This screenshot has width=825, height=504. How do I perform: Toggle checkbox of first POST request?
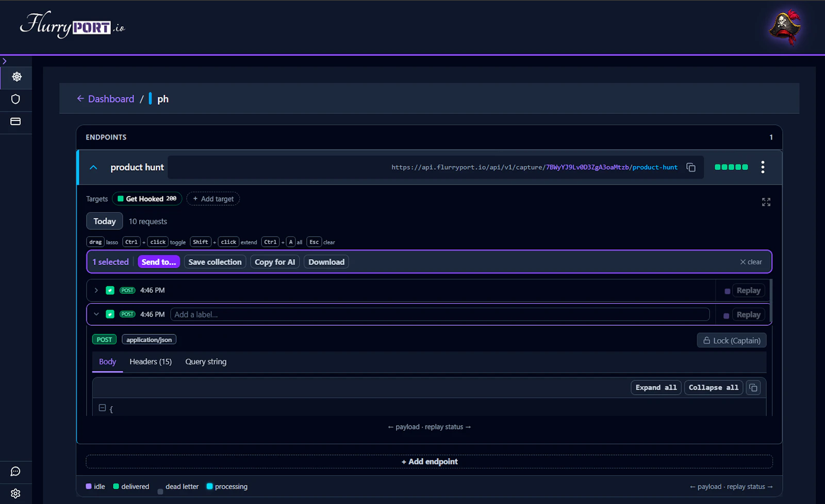pos(110,290)
